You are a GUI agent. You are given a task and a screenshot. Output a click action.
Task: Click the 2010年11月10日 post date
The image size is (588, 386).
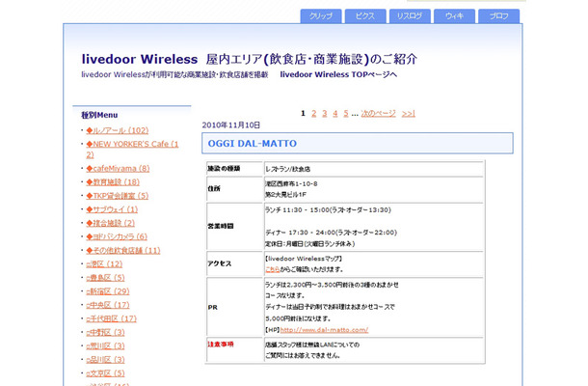coord(231,125)
